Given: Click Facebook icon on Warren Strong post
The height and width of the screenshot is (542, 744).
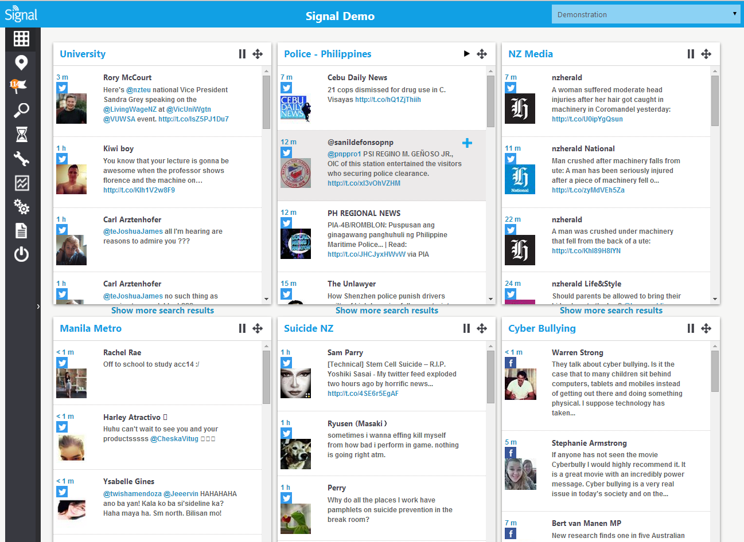Looking at the screenshot, I should [x=511, y=363].
